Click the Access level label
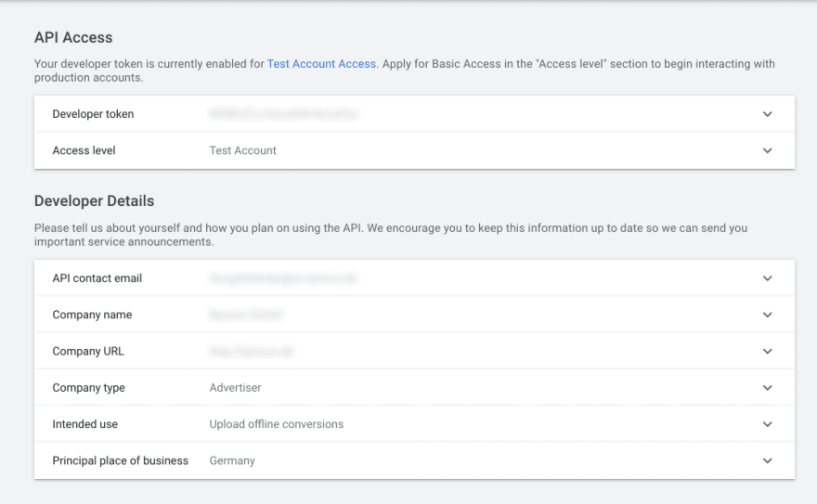This screenshot has width=817, height=504. pos(84,150)
